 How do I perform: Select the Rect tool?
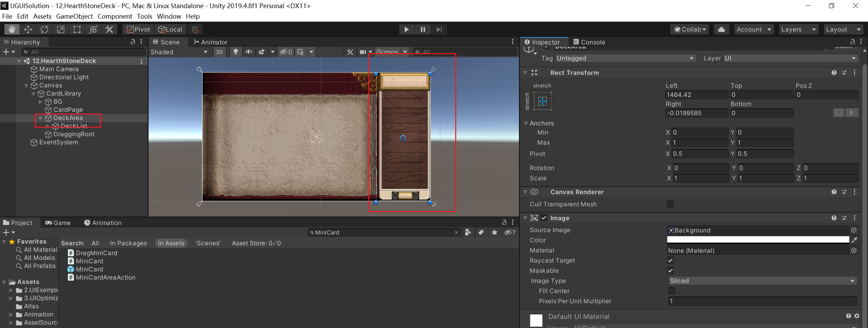coord(77,29)
